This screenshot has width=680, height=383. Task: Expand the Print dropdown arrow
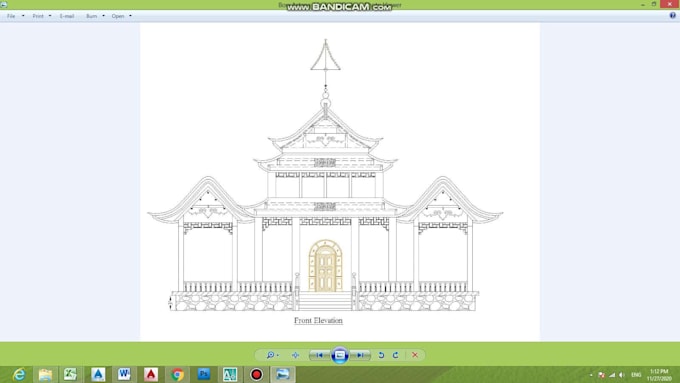50,16
